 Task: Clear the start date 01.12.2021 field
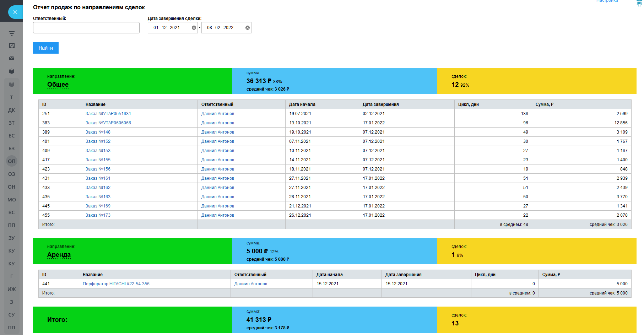pos(194,28)
